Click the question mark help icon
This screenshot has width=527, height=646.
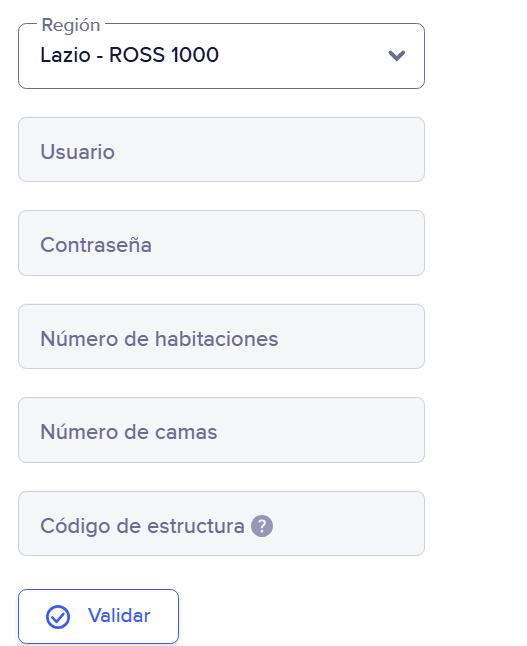pos(262,526)
